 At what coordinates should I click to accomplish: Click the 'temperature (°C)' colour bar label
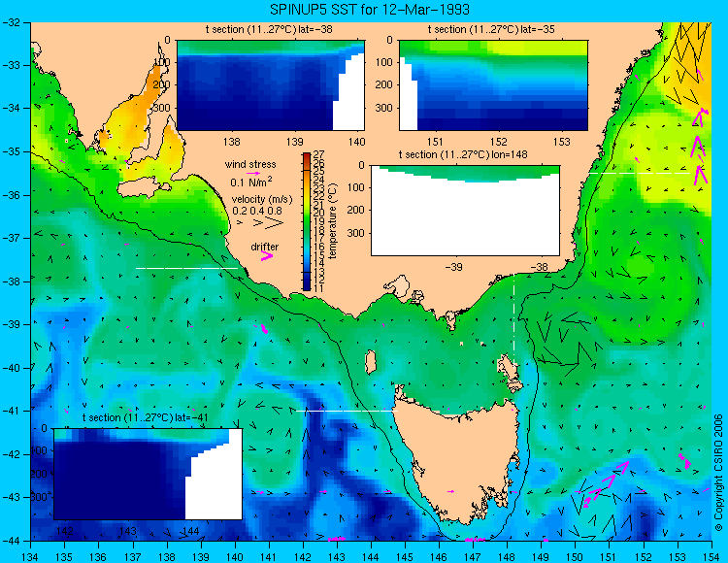pyautogui.click(x=332, y=221)
